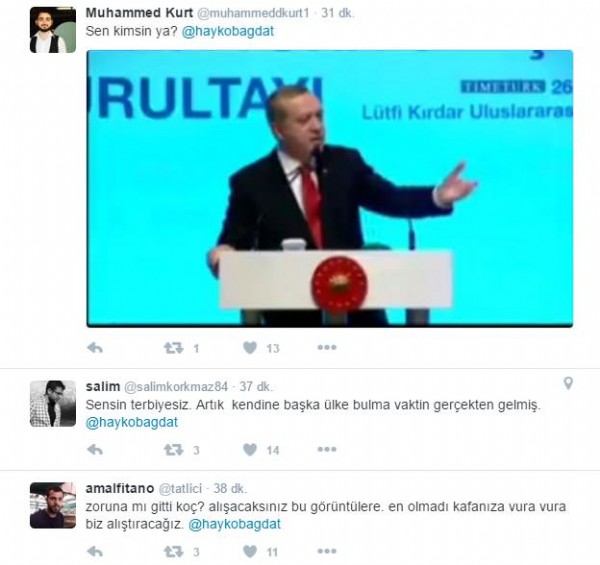This screenshot has width=600, height=565.
Task: Open more options on amalfitano's tweet
Action: (327, 551)
